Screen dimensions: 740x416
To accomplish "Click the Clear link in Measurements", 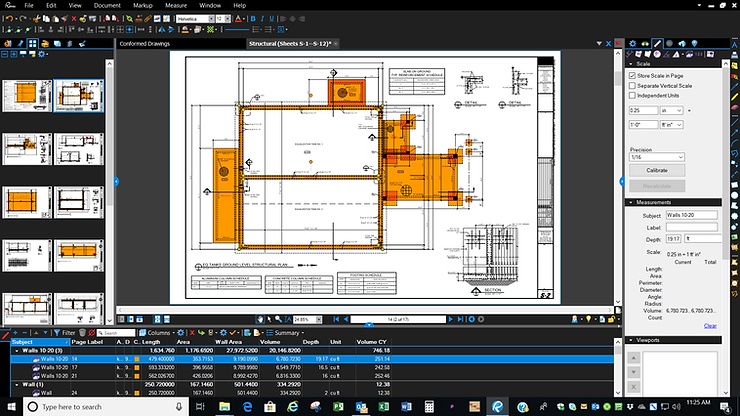I will click(710, 326).
